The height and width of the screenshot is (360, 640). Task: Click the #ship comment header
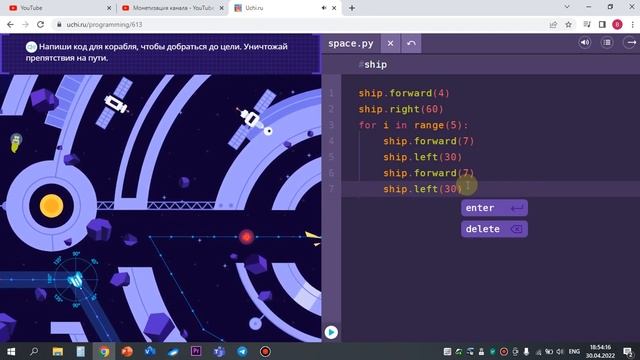[373, 64]
